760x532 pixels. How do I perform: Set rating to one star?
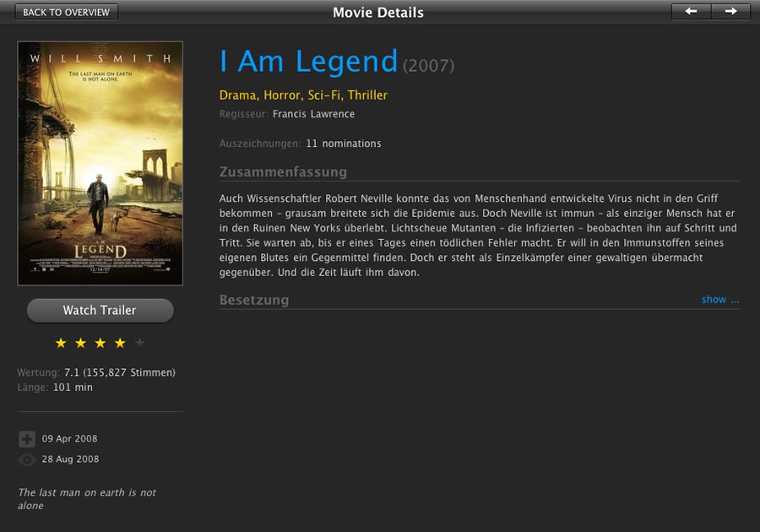tap(61, 343)
